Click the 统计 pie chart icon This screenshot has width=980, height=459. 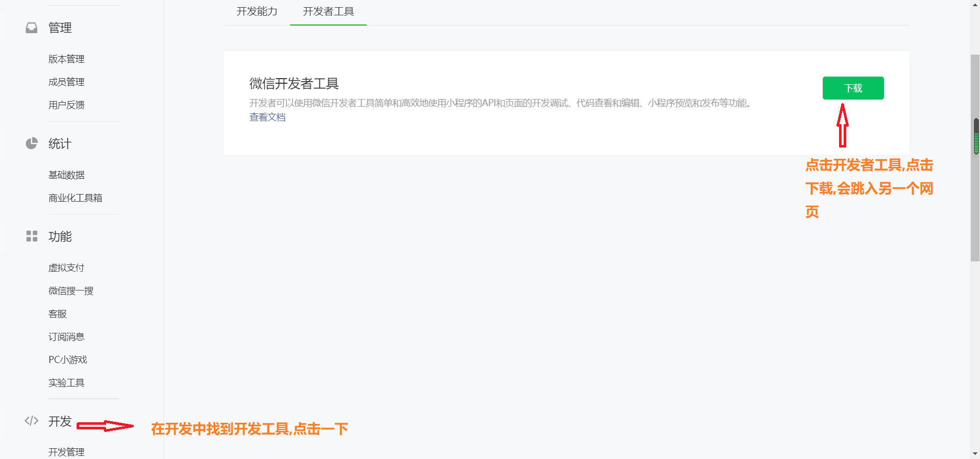click(x=32, y=143)
